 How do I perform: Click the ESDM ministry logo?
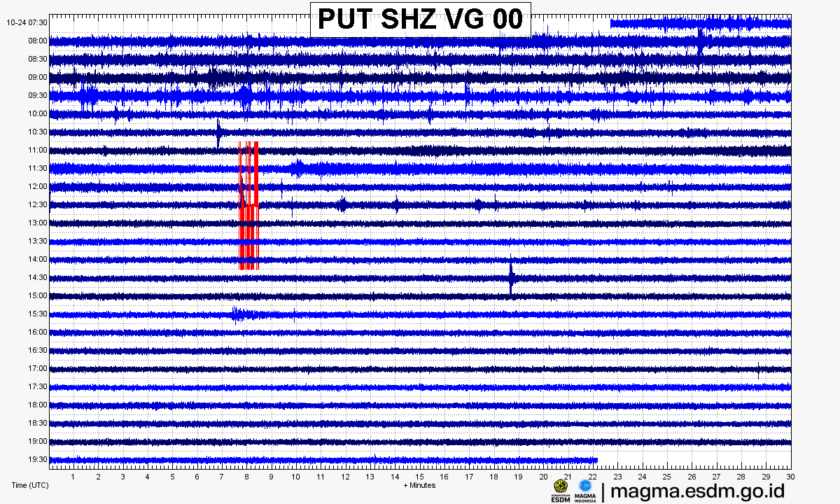561,490
